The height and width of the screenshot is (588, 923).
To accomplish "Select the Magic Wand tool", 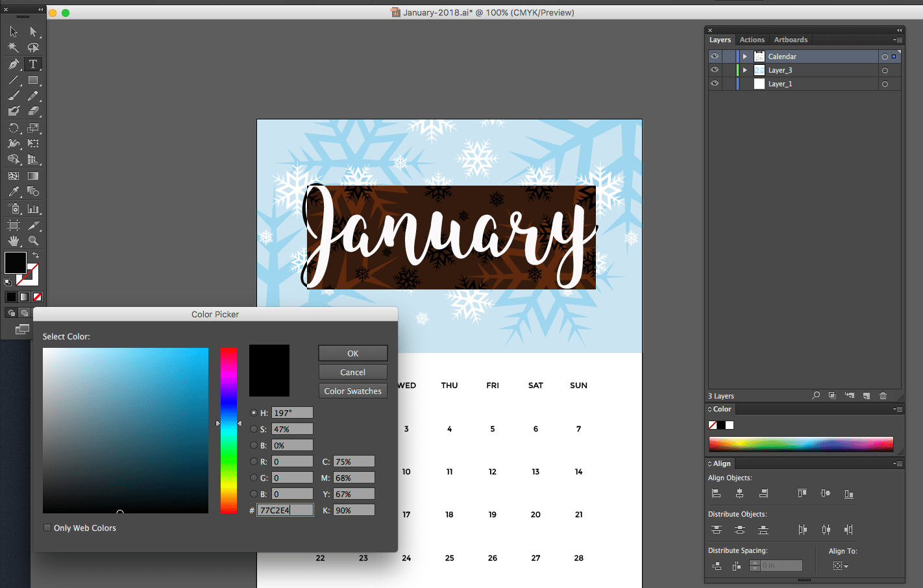I will click(x=14, y=47).
